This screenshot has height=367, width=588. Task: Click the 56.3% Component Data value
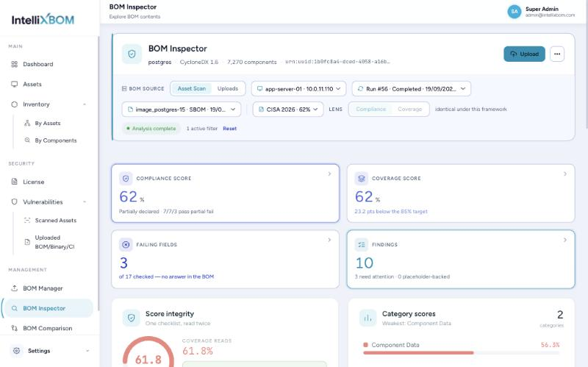(x=550, y=344)
